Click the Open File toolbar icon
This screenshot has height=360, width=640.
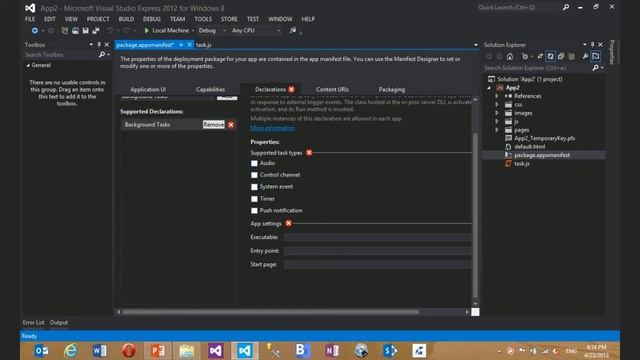point(75,31)
